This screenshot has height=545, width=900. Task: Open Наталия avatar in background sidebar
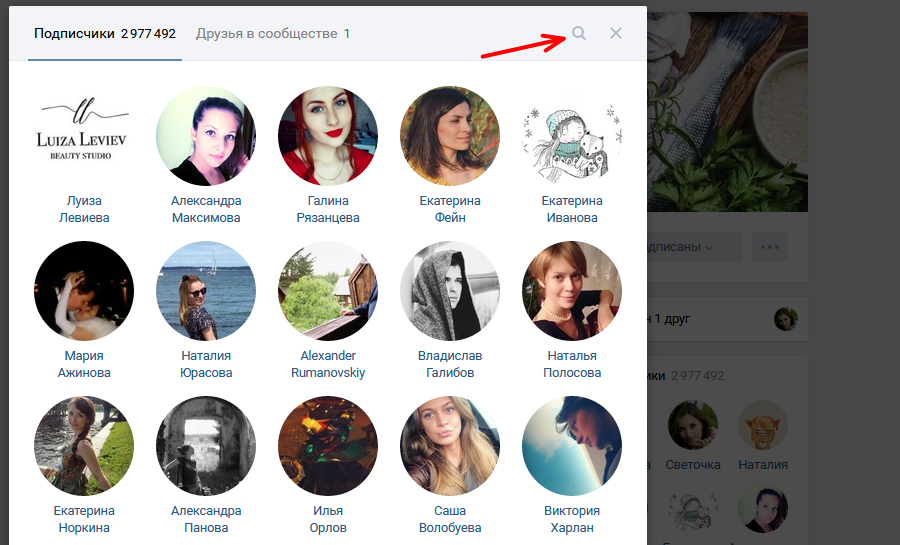[763, 425]
